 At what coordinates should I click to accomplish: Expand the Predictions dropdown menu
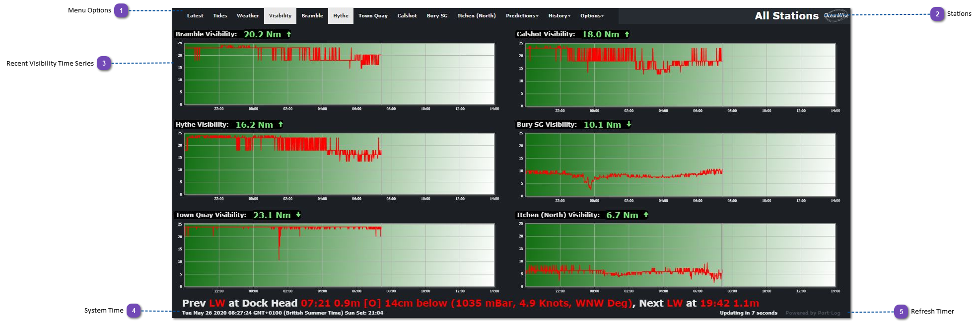click(x=522, y=16)
